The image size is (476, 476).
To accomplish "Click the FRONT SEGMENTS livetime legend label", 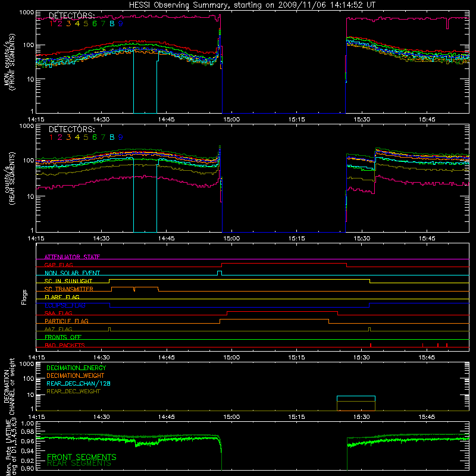I will [82, 457].
